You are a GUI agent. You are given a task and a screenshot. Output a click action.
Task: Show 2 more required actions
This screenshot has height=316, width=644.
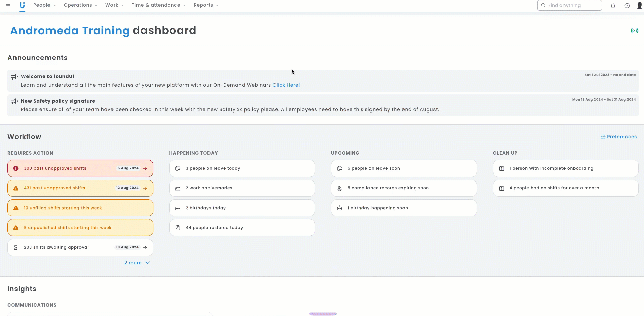click(x=137, y=263)
